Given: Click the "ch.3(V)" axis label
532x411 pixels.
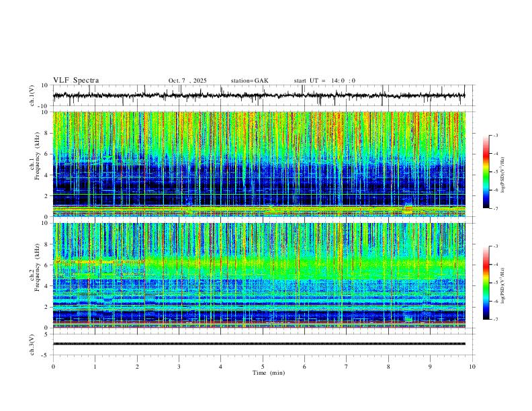Looking at the screenshot, I should pos(32,345).
